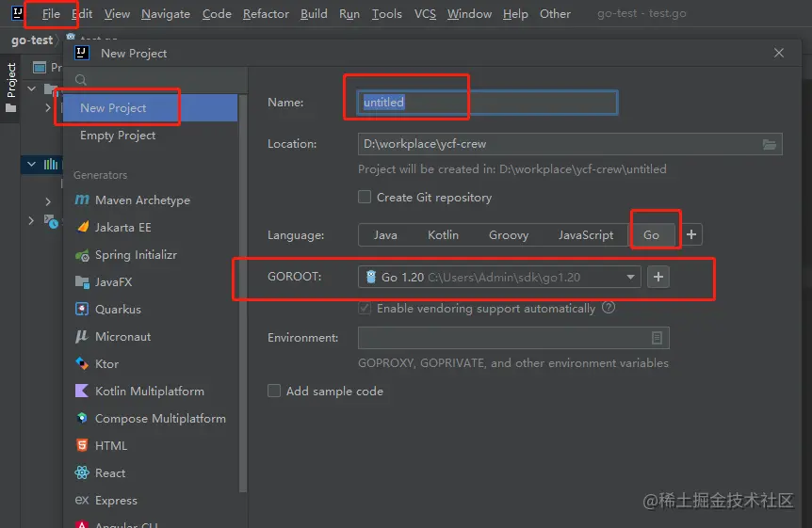The image size is (812, 528).
Task: Enable the Add sample code checkbox
Action: [274, 391]
